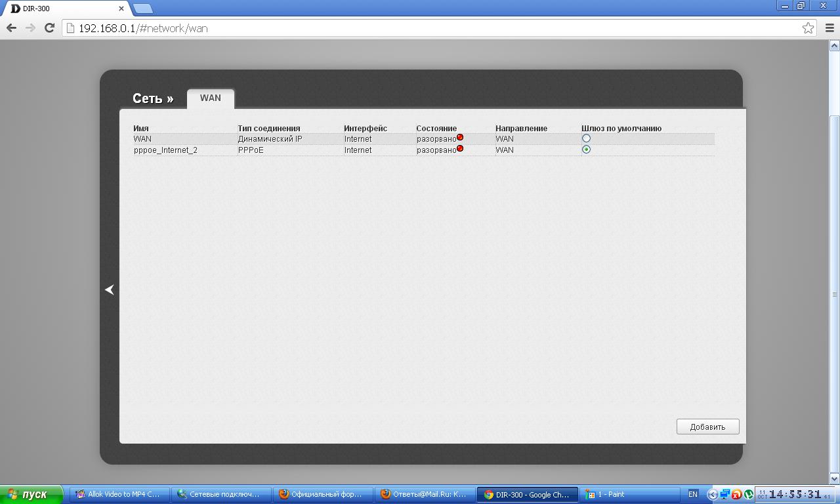Click the DIR-300 Google Chrome taskbar button
Screen dimensions: 840x504
click(x=528, y=495)
